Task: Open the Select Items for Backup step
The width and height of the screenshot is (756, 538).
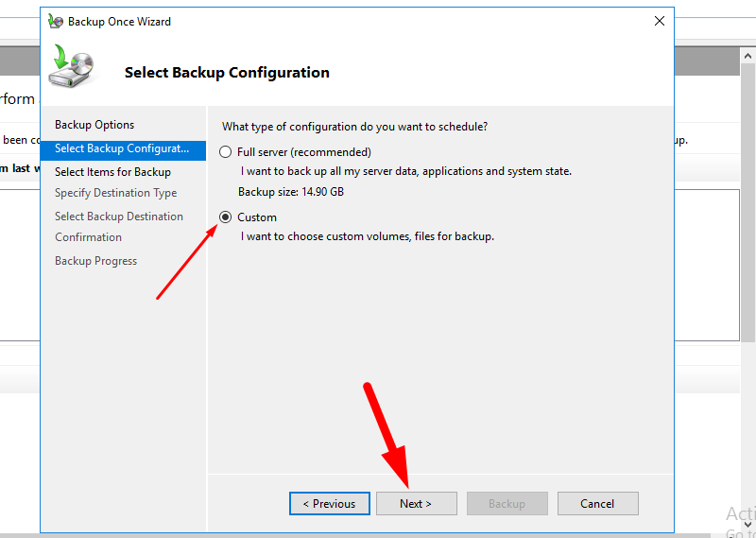Action: point(112,172)
